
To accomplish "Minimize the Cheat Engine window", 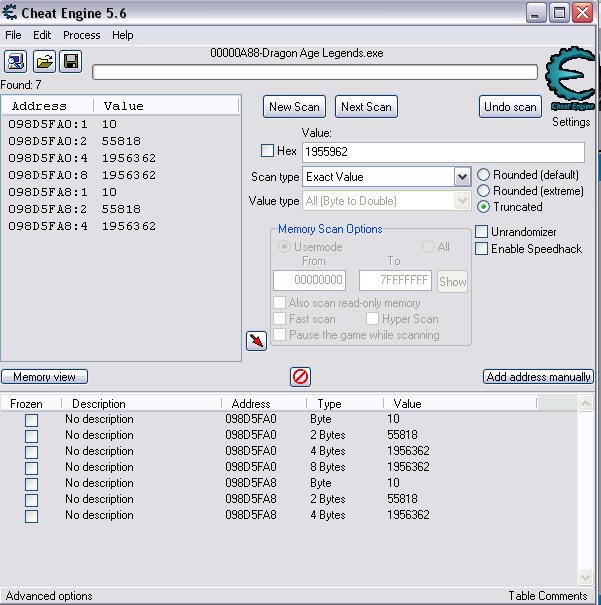I will 535,13.
